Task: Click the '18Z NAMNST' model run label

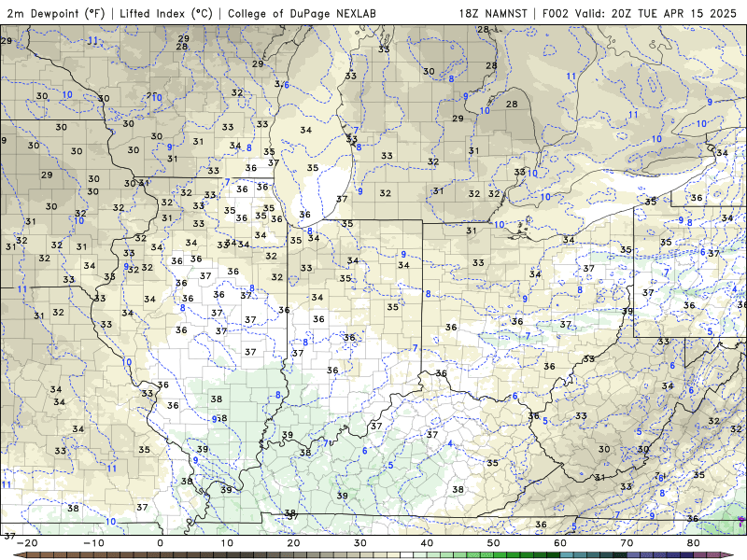Action: click(x=493, y=13)
